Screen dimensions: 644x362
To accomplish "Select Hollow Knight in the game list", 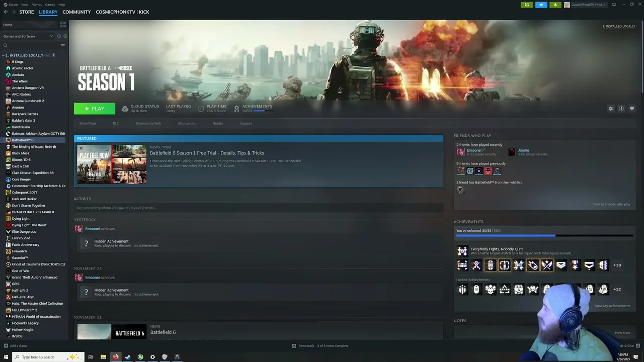I will pos(23,330).
